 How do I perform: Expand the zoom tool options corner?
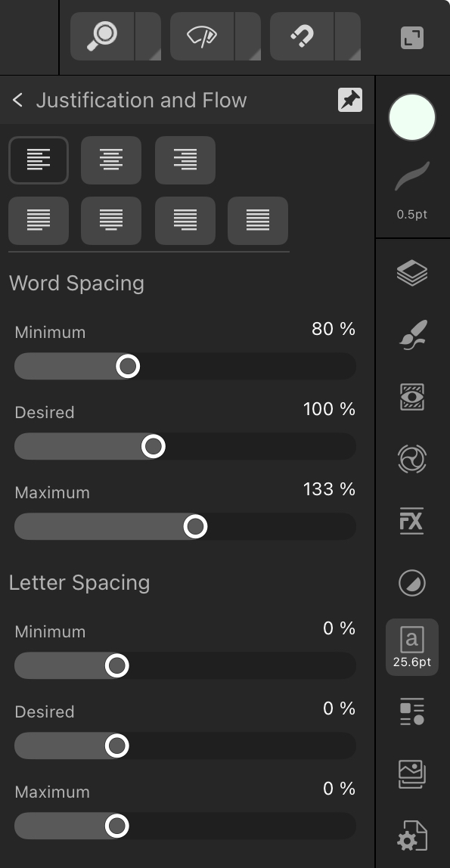click(148, 36)
